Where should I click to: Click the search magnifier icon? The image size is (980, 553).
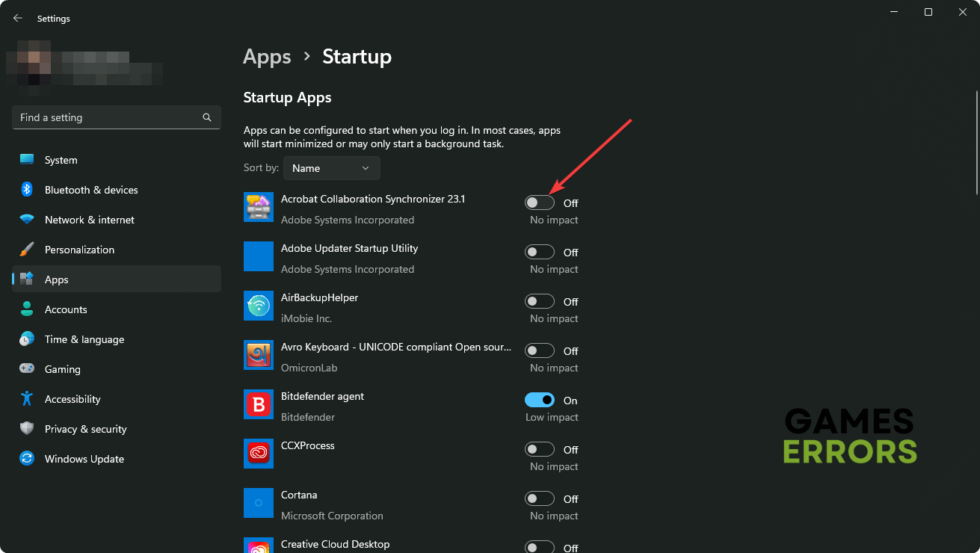(x=207, y=118)
